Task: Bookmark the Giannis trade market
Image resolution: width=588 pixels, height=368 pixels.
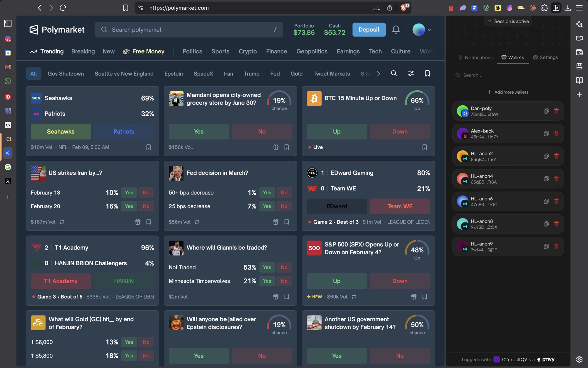Action: (x=286, y=296)
